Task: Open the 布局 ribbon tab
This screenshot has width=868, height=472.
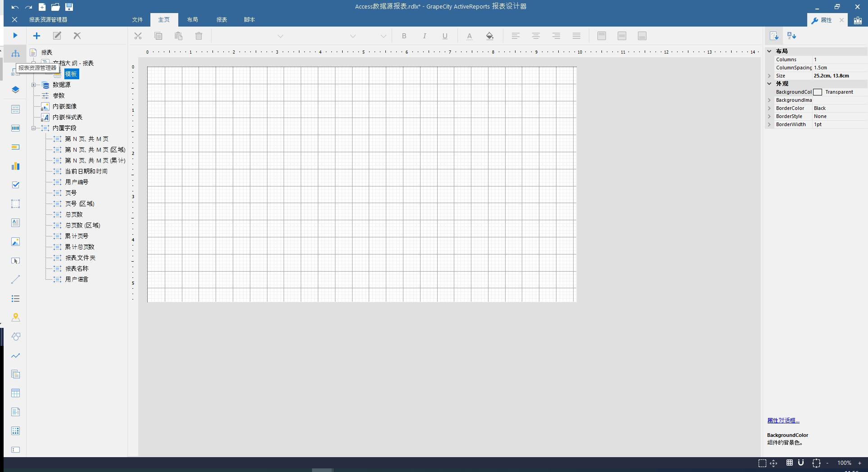Action: [193, 20]
